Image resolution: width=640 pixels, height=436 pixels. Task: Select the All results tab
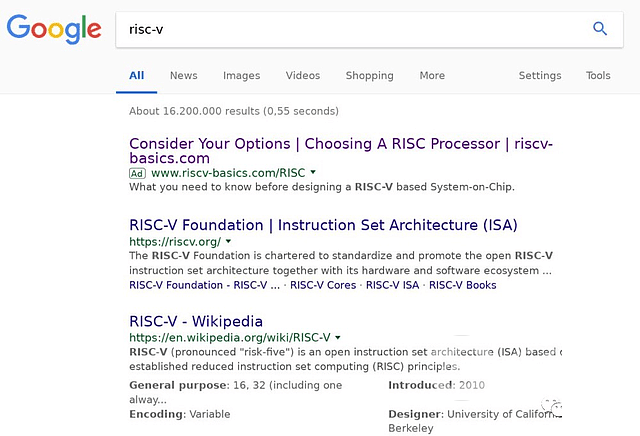pos(136,76)
